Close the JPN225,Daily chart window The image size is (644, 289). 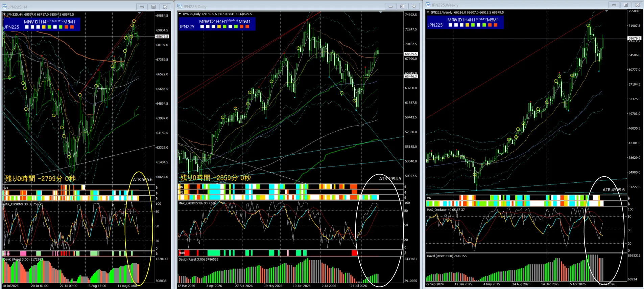coord(414,6)
